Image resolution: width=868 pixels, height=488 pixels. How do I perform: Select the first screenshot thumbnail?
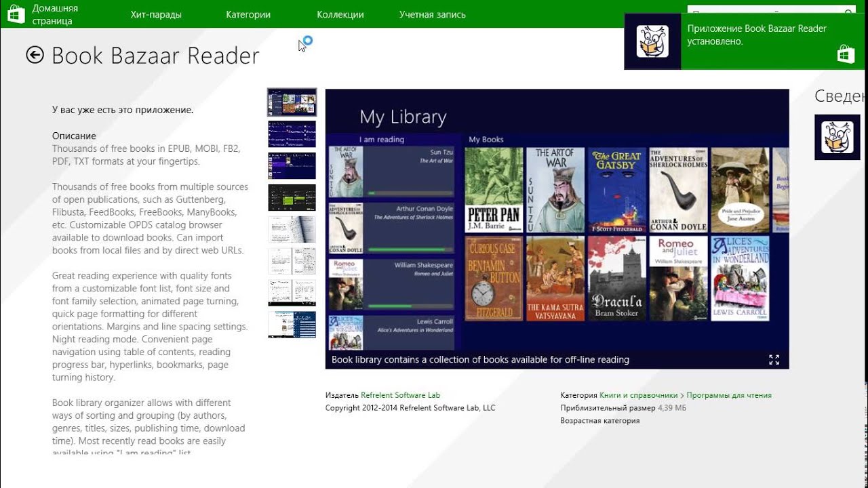(292, 102)
